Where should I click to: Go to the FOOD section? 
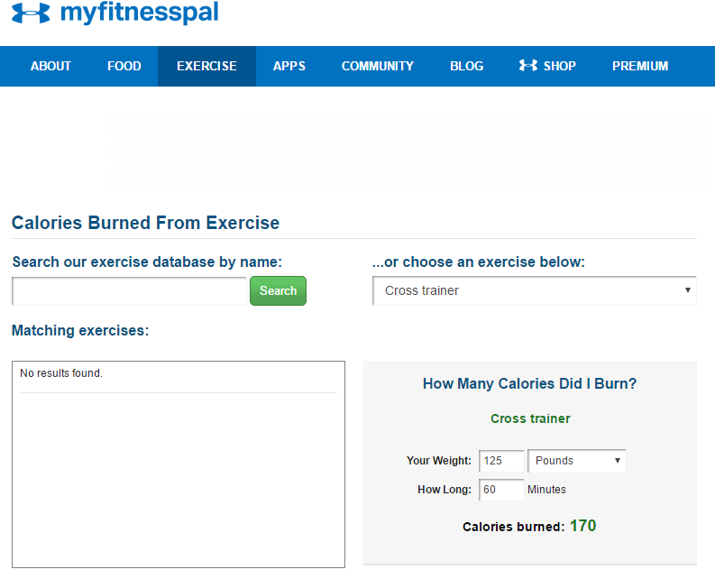pos(124,66)
